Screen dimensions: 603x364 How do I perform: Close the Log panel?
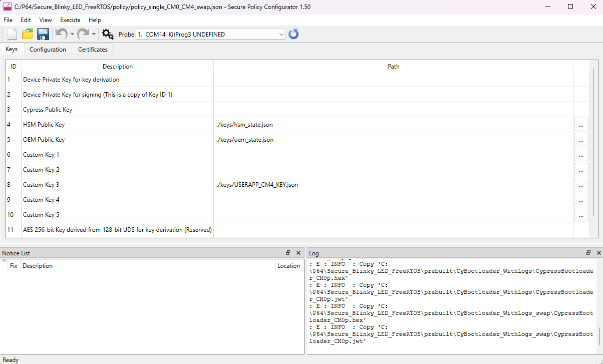599,253
